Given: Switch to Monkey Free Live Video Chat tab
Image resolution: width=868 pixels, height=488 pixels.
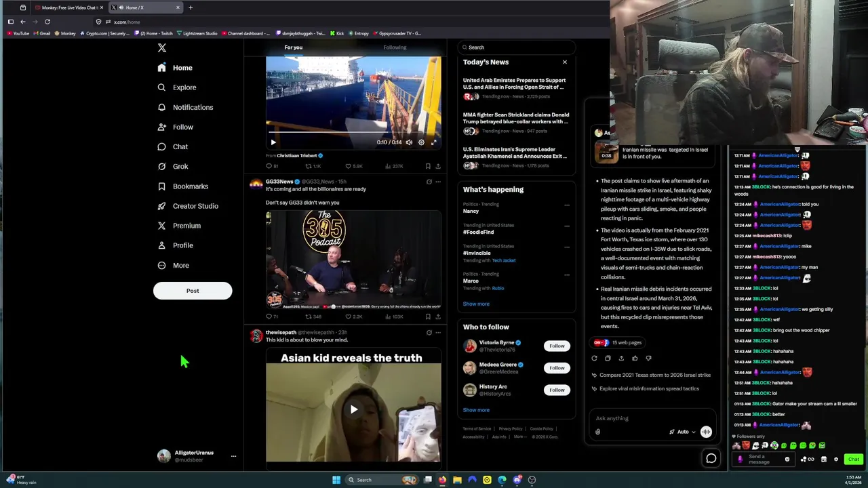Looking at the screenshot, I should 68,7.
